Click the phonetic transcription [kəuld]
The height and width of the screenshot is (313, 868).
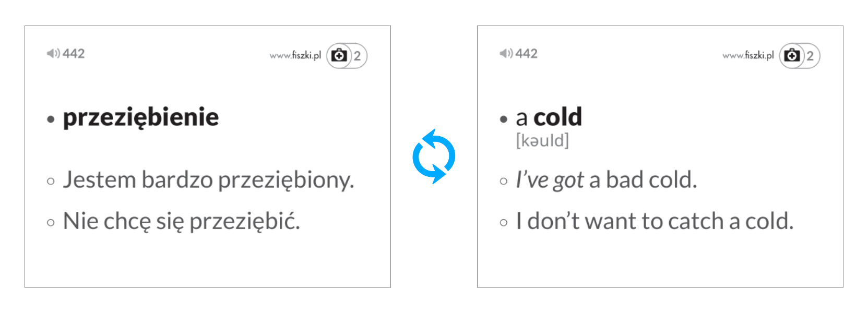point(542,140)
